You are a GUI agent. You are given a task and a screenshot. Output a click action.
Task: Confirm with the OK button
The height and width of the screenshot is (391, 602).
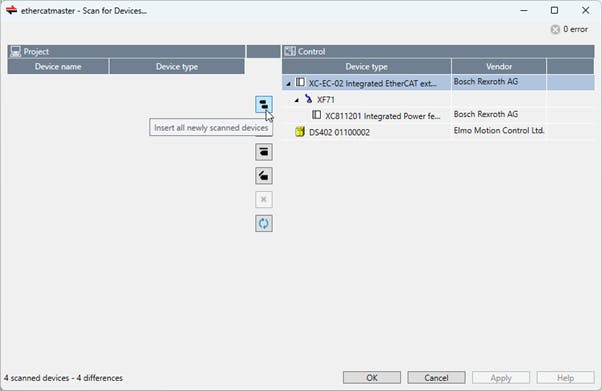(x=372, y=378)
